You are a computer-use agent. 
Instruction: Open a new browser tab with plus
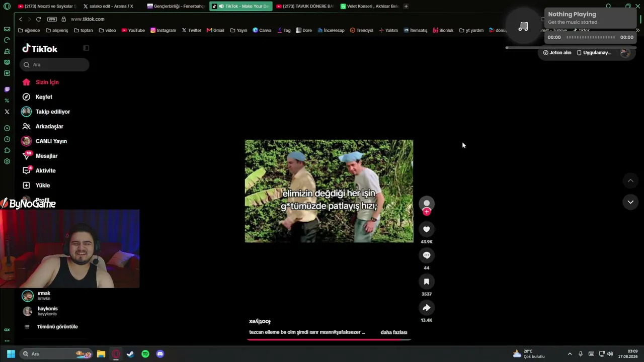(406, 6)
